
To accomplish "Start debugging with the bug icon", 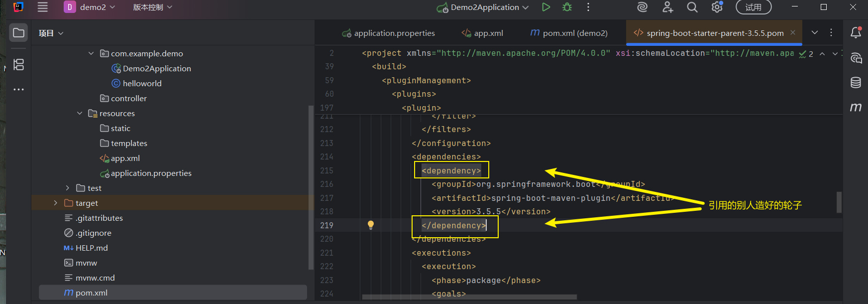I will pyautogui.click(x=567, y=7).
